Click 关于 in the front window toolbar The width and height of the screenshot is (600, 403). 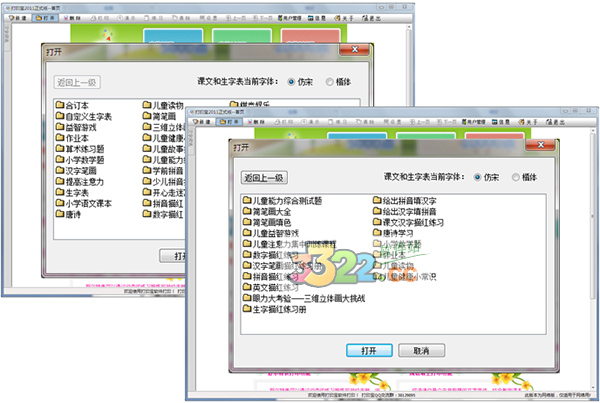(528, 122)
